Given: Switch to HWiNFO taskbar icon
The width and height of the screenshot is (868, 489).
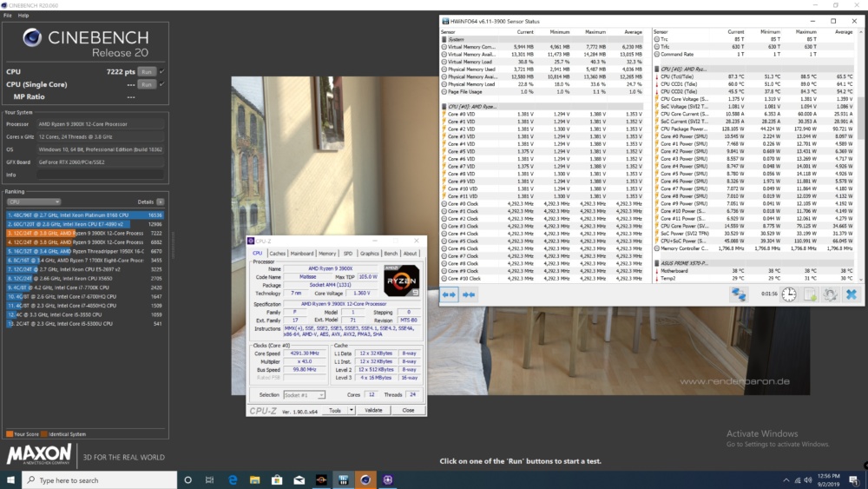Looking at the screenshot, I should pyautogui.click(x=343, y=480).
